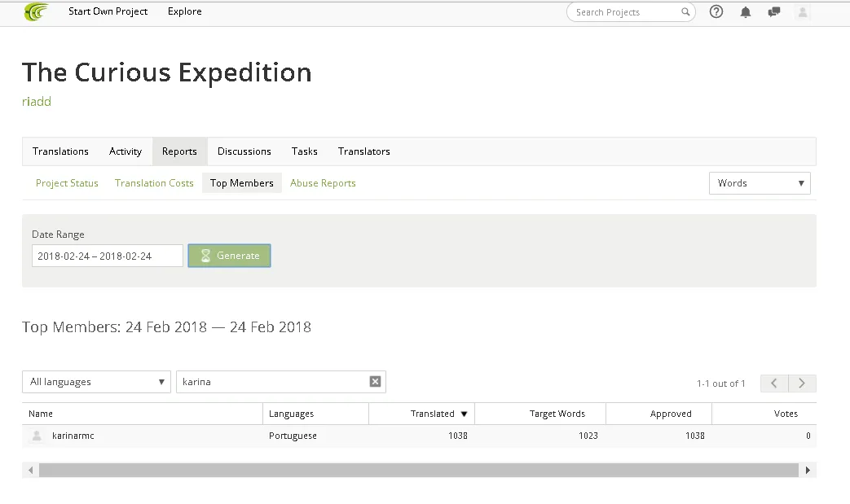The image size is (850, 504).
Task: Open the help question mark icon
Action: click(716, 11)
